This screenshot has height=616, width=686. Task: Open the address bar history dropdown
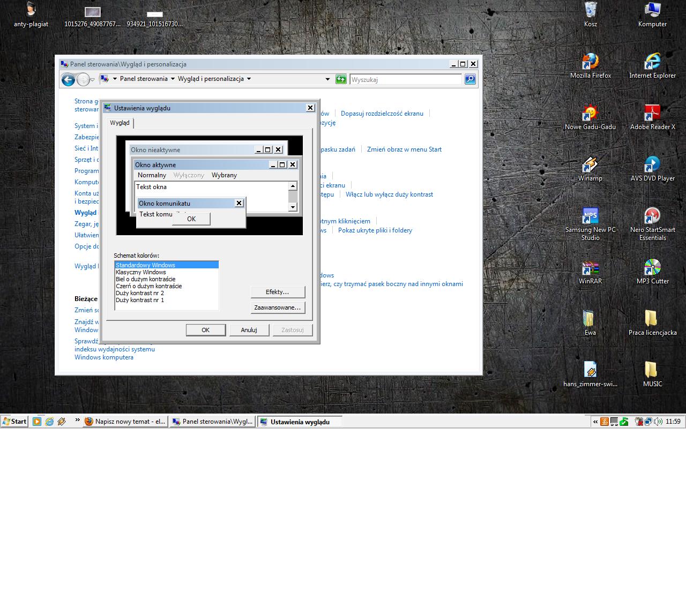pos(327,79)
